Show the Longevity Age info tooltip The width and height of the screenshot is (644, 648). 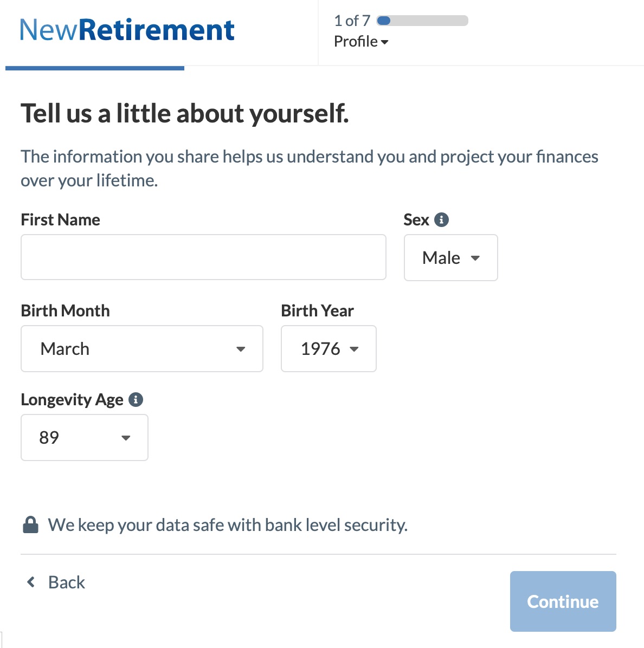coord(136,400)
